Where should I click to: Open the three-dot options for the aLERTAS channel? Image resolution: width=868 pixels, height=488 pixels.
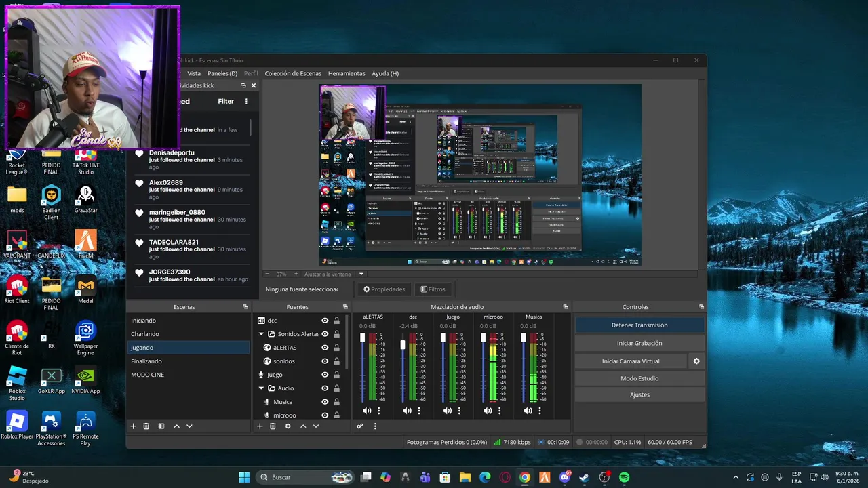coord(378,411)
